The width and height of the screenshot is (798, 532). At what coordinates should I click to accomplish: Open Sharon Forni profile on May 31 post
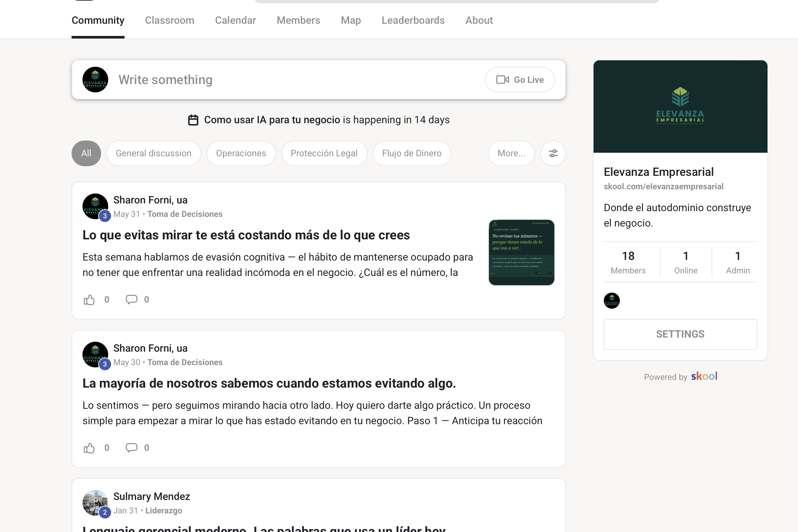(150, 200)
